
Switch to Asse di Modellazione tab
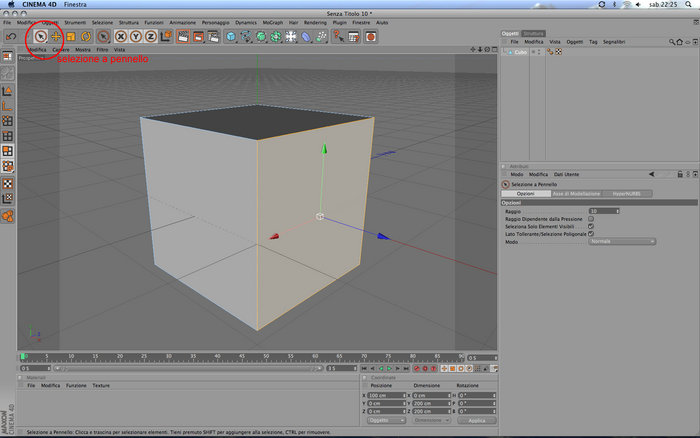pos(576,194)
